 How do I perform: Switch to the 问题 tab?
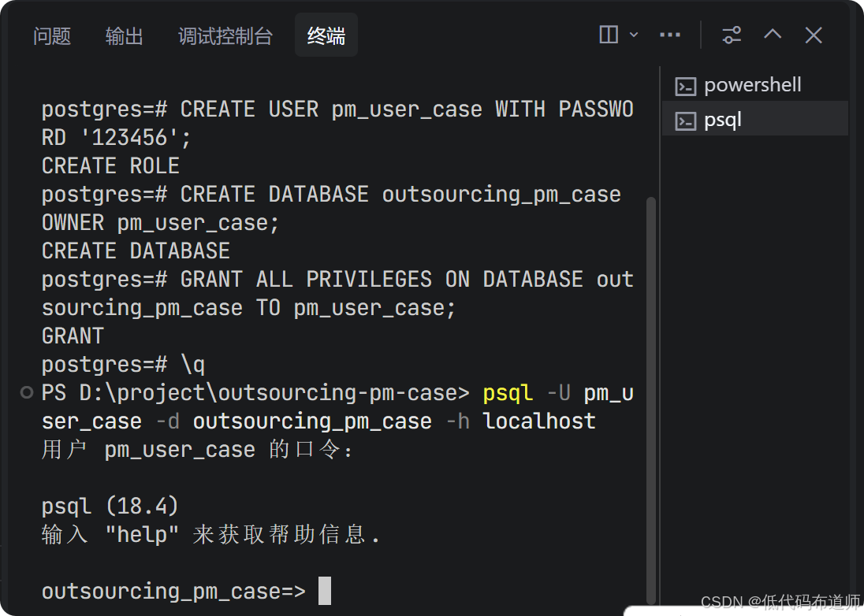click(x=52, y=35)
